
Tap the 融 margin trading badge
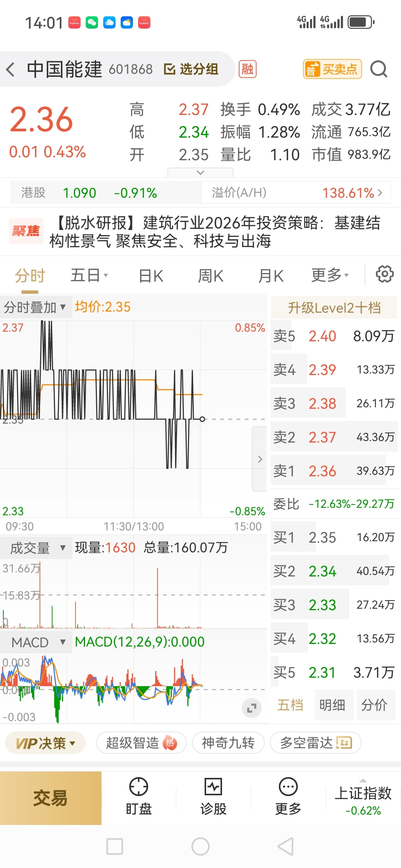247,69
